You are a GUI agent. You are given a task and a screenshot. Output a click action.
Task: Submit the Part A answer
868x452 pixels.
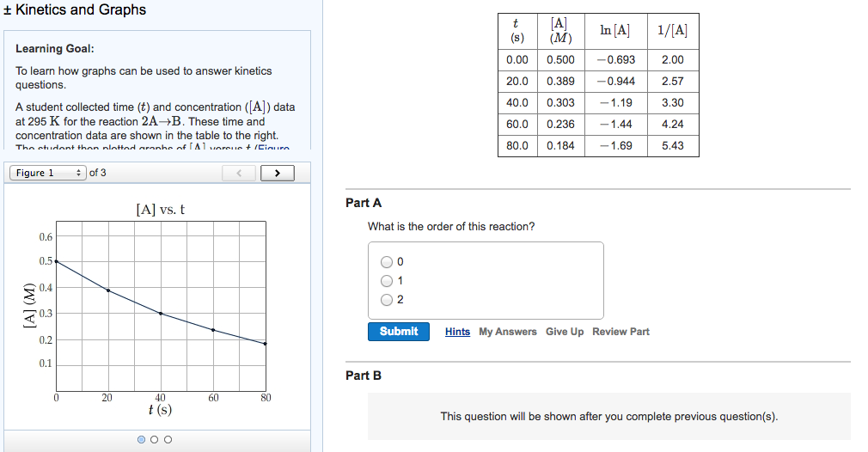point(399,332)
